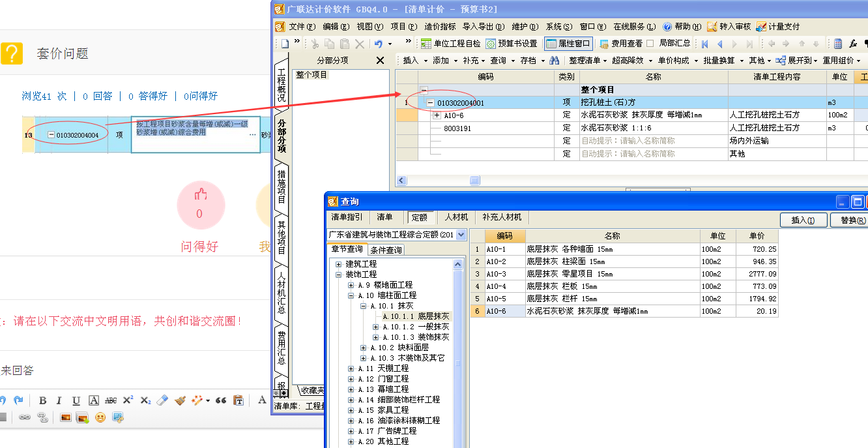Expand A.9 楼地面工程 tree node
The width and height of the screenshot is (868, 448).
351,285
